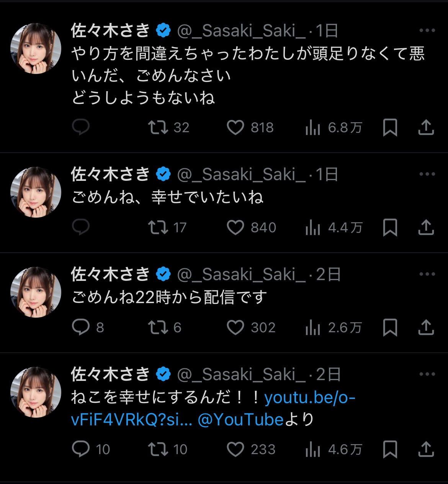The width and height of the screenshot is (448, 484).
Task: Open the tweet text どうしようもないね
Action: pyautogui.click(x=144, y=98)
